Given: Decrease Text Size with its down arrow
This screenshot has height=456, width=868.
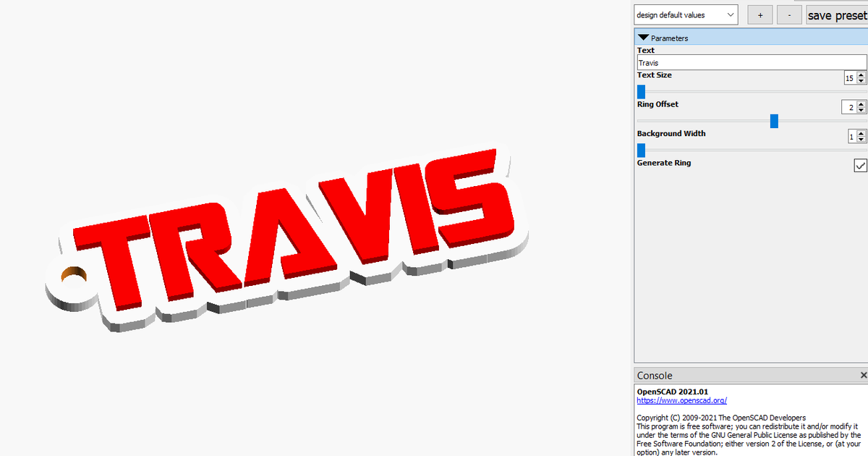Looking at the screenshot, I should [862, 80].
